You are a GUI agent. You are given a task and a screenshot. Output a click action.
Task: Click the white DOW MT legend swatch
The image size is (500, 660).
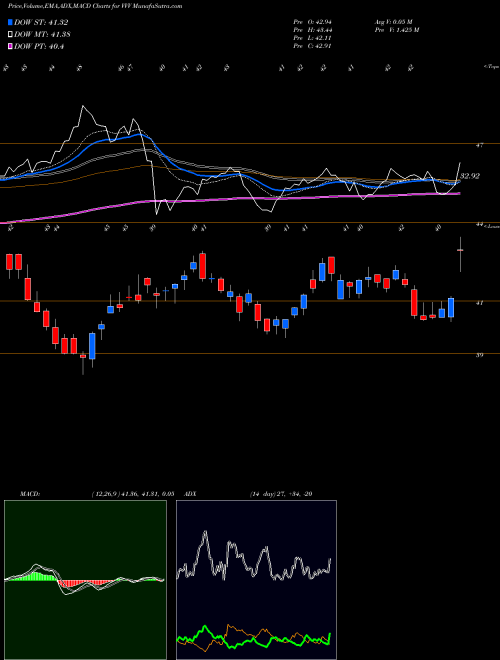(11, 35)
